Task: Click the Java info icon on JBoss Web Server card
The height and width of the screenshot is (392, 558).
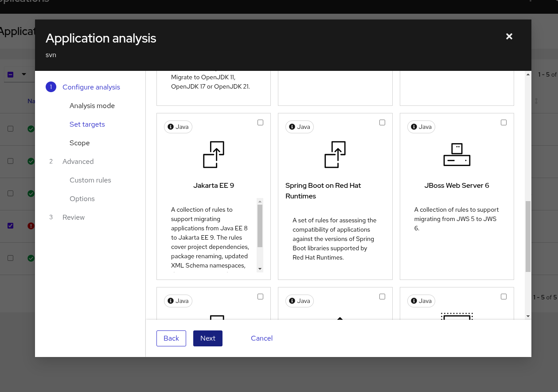Action: pyautogui.click(x=414, y=127)
